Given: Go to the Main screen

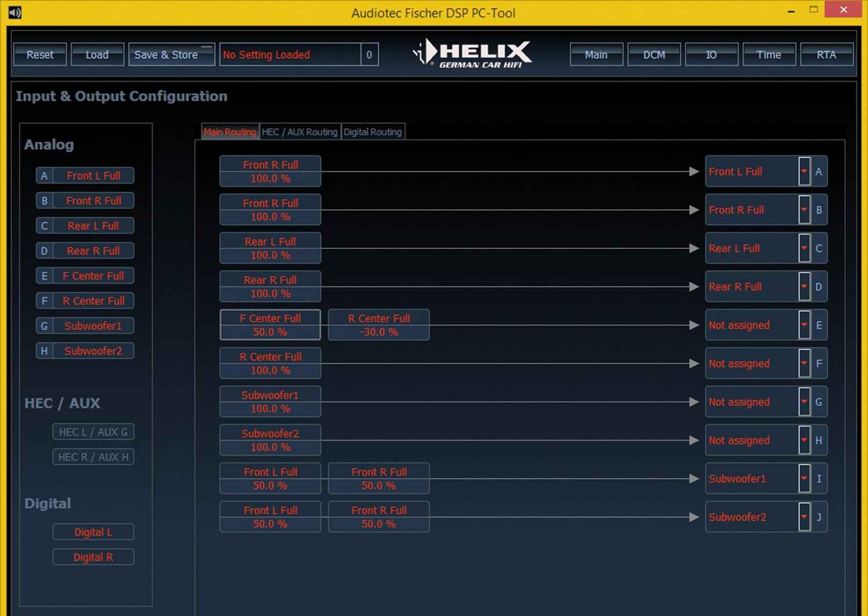Looking at the screenshot, I should coord(596,54).
